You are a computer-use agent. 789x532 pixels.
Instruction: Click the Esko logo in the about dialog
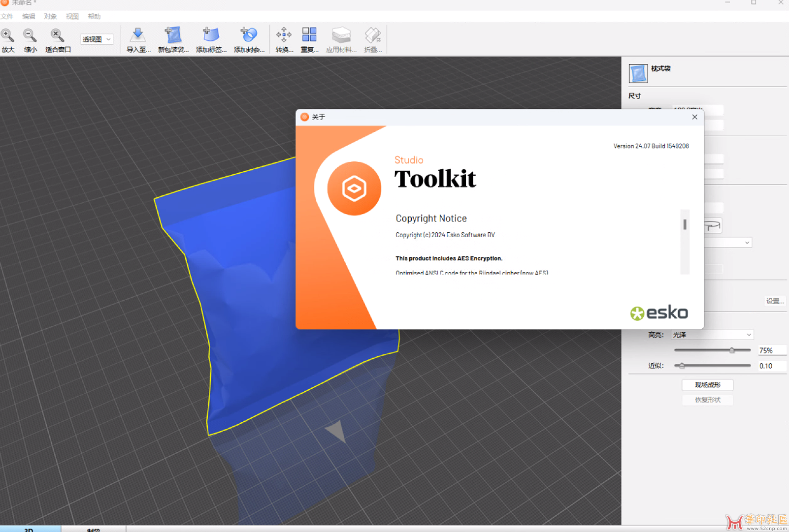pos(659,313)
